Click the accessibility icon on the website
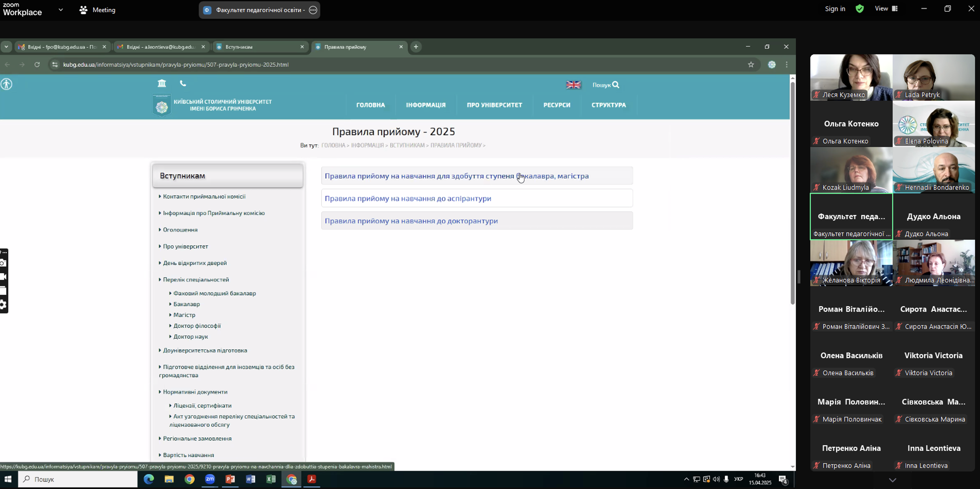Viewport: 980px width, 489px height. coord(7,84)
